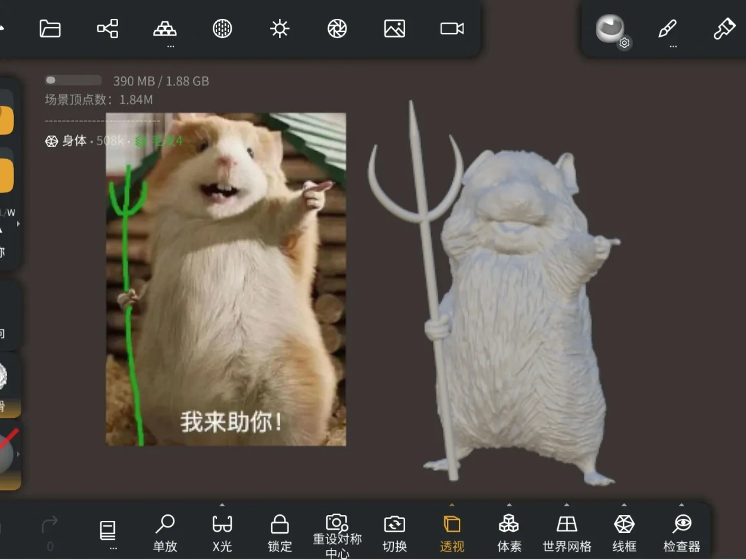This screenshot has height=560, width=746.
Task: Toggle 透视 perspective view
Action: 452,533
